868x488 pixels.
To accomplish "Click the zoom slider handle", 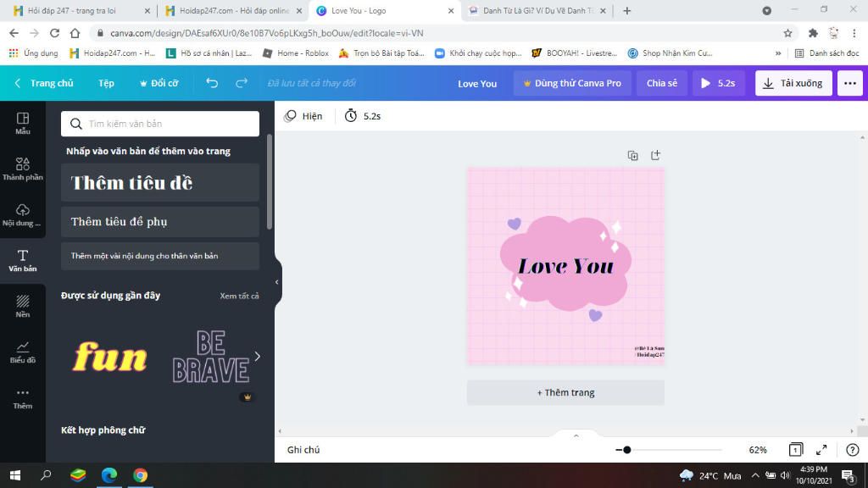I will point(626,450).
